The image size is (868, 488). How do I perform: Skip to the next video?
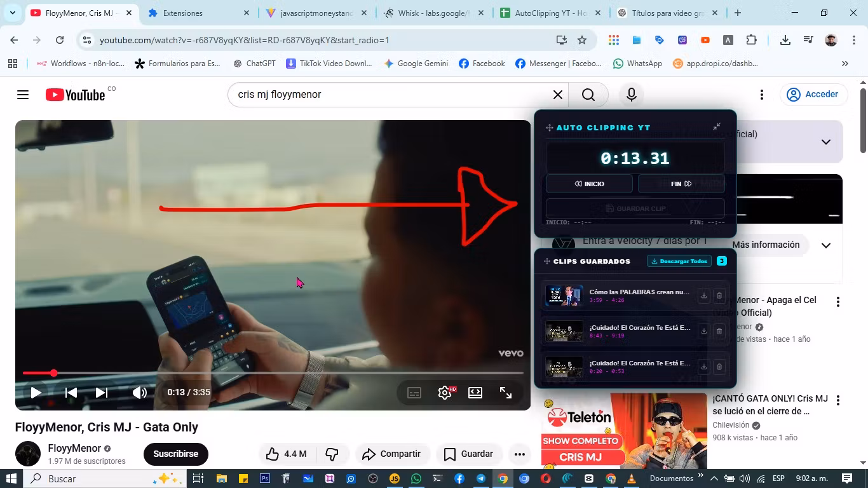coord(102,393)
